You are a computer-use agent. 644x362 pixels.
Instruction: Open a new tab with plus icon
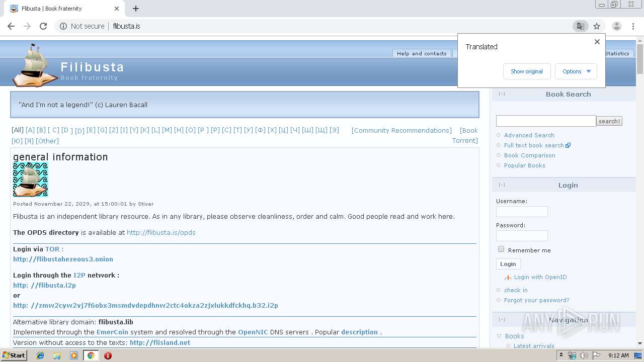[136, 9]
